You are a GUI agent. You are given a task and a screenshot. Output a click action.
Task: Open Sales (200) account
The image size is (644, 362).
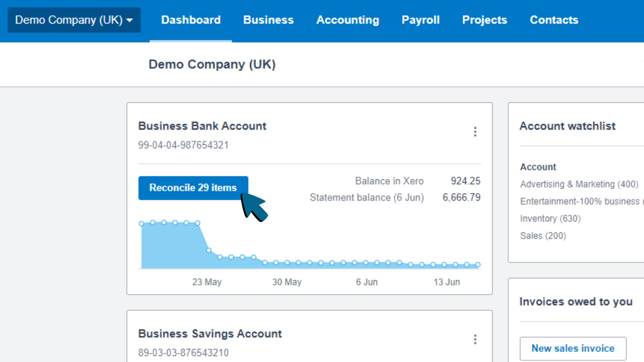pyautogui.click(x=543, y=236)
